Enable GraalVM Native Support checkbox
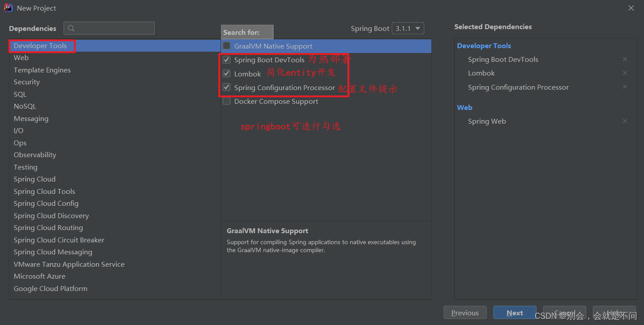 (227, 46)
